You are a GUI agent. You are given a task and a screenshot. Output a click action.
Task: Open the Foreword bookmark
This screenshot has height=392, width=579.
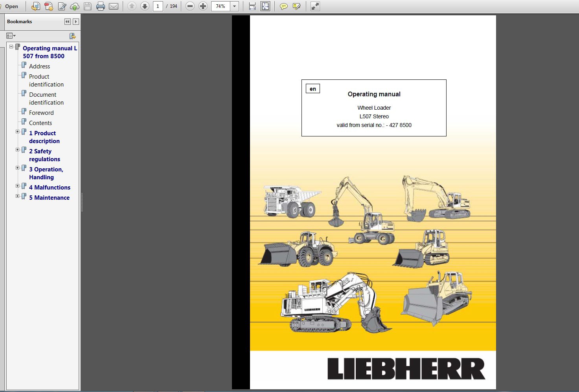[x=41, y=112]
